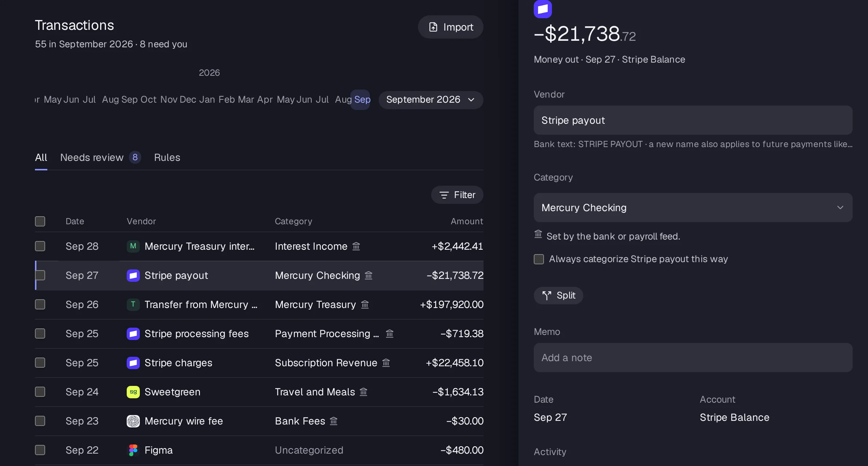Click 'Stripe Balance' account value
868x466 pixels.
[x=735, y=418]
